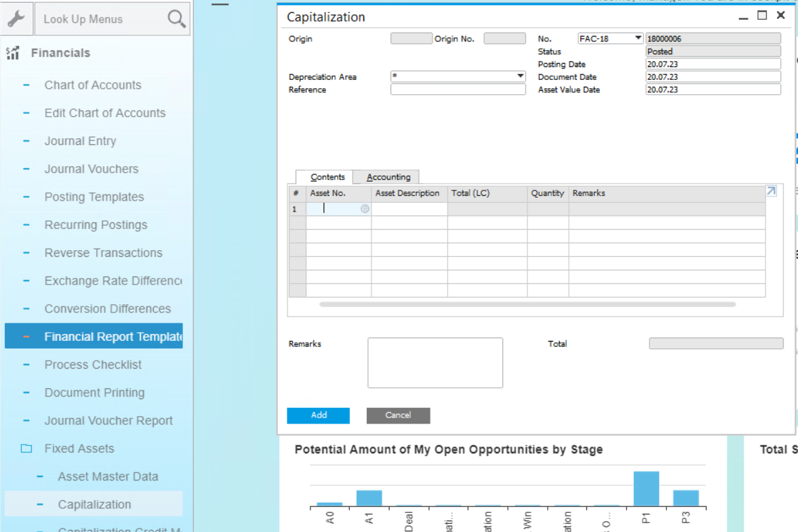Click the Cancel button
798x532 pixels.
point(398,415)
